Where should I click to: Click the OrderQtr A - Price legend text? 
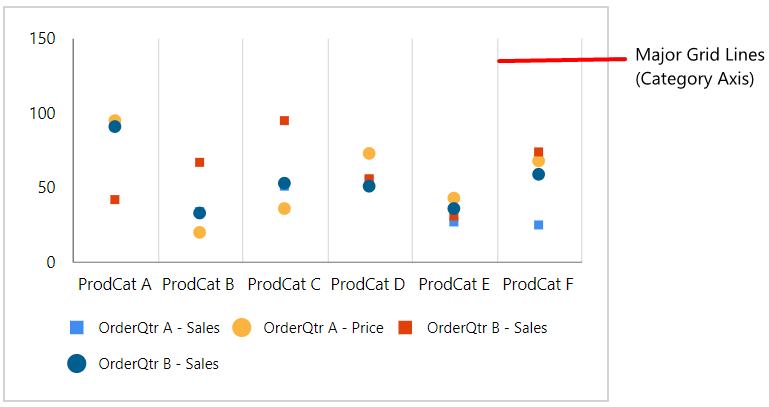(x=323, y=328)
